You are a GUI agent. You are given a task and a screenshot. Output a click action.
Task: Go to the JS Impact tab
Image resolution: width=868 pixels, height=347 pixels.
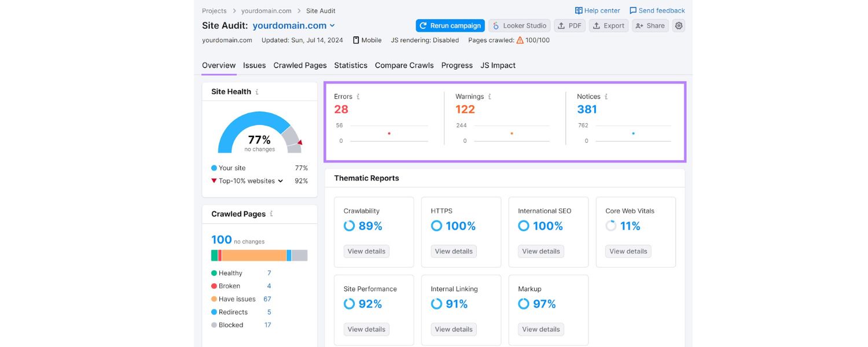coord(498,65)
